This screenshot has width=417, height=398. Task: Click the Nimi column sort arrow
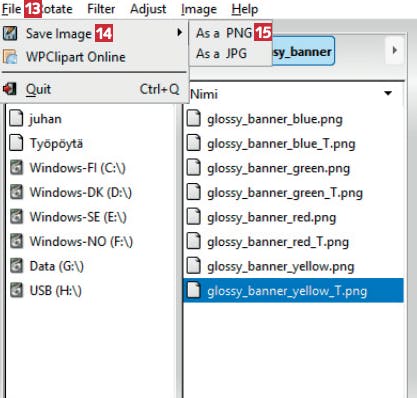click(x=388, y=93)
